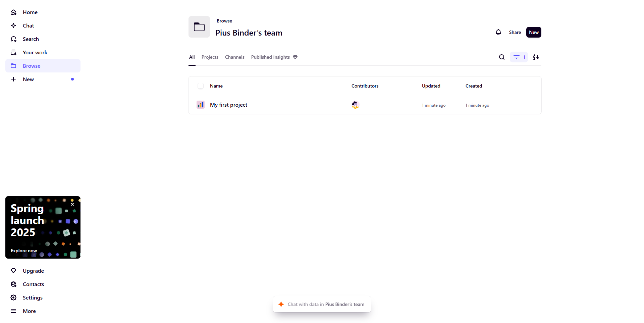Click the Share button
Viewport: 644px width, 323px height.
[x=515, y=32]
